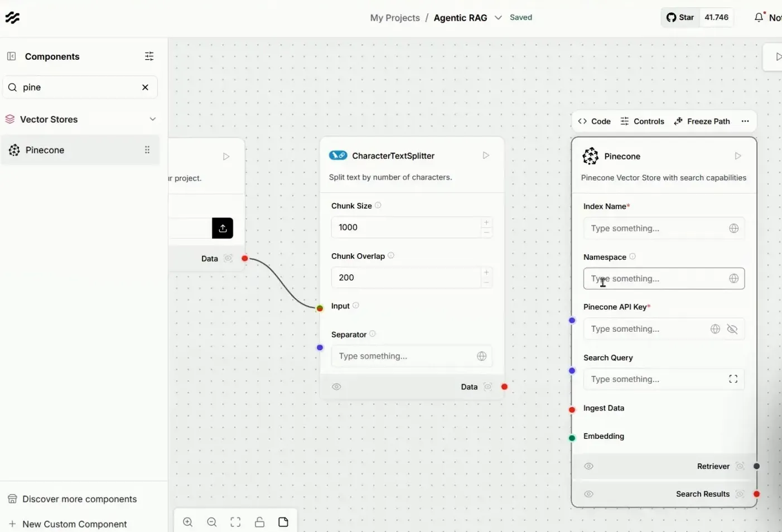
Task: Toggle CharacterTextSplitter output visibility eye
Action: coord(336,387)
